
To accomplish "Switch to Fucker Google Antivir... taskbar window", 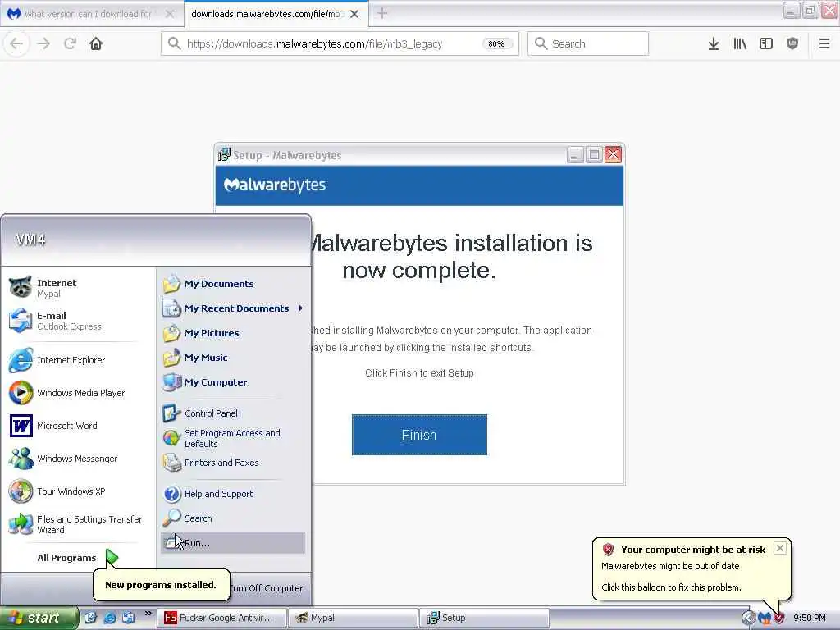I will [221, 618].
